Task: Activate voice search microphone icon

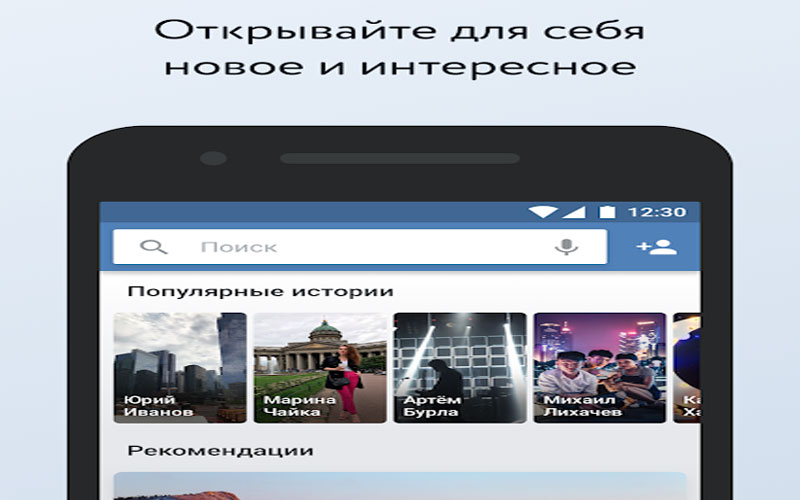Action: point(566,247)
